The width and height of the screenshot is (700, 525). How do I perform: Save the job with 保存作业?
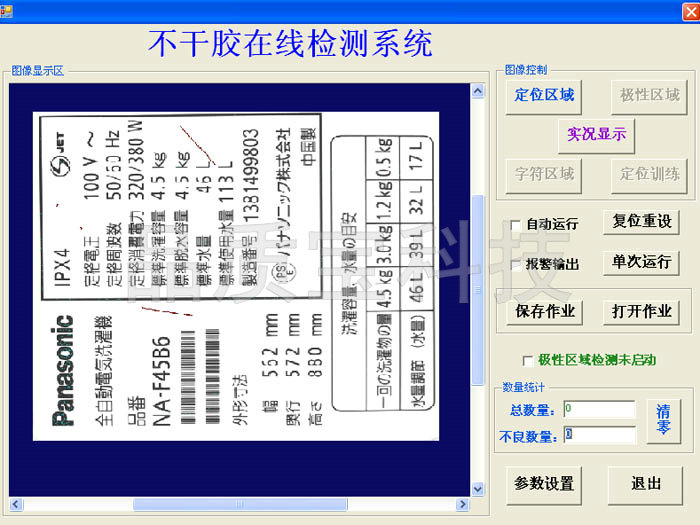545,312
